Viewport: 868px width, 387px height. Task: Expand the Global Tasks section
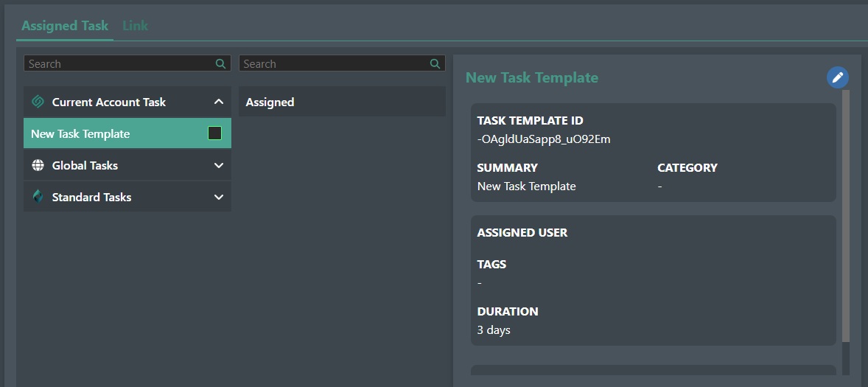point(219,165)
